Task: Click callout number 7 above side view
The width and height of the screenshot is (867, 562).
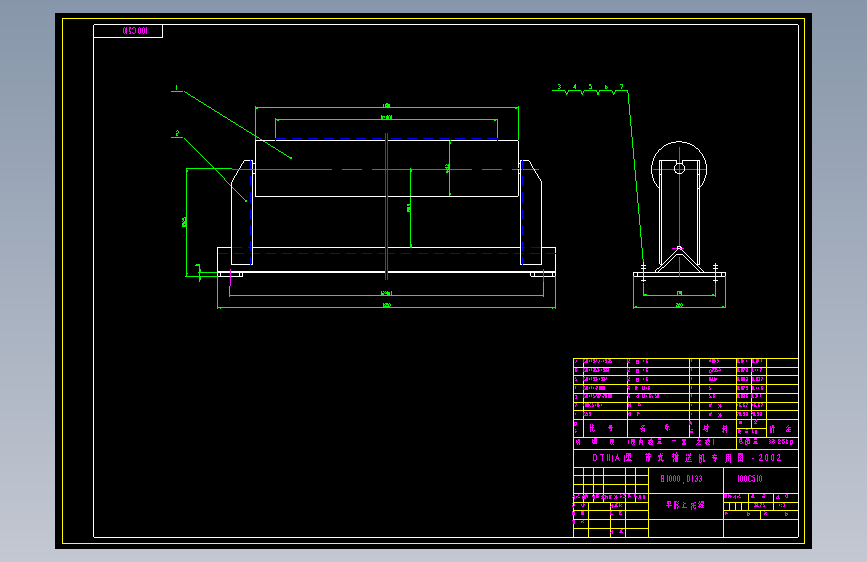Action: [621, 87]
